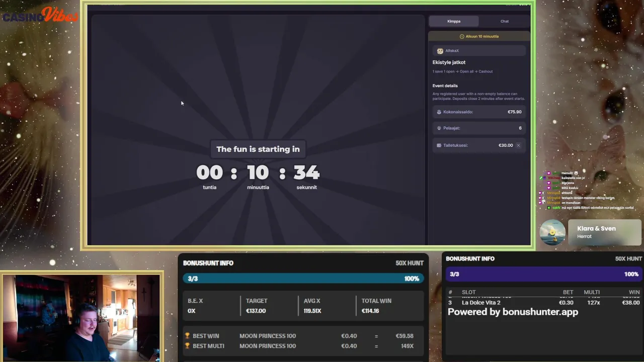644x362 pixels.
Task: Click the countdown seconds 34
Action: tap(306, 172)
